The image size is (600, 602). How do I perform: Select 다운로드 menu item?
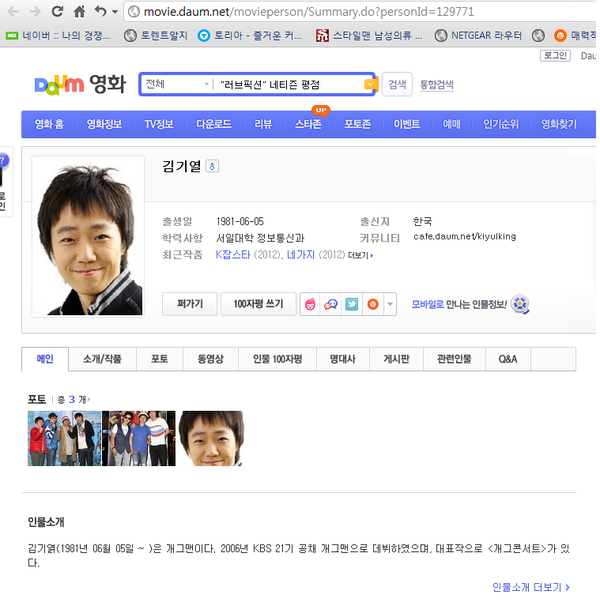click(214, 124)
